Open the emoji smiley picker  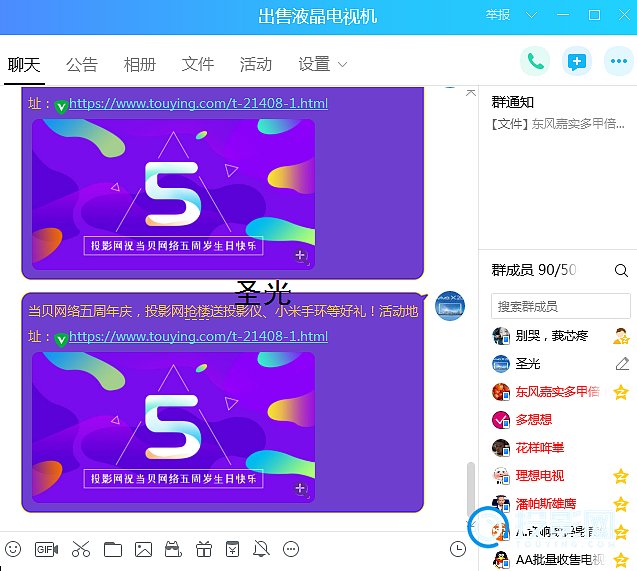pyautogui.click(x=13, y=549)
